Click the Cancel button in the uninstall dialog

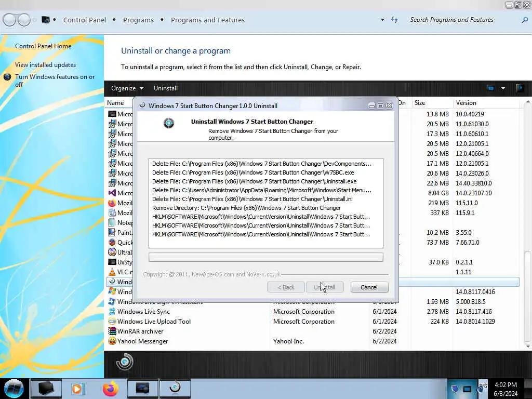pyautogui.click(x=369, y=287)
